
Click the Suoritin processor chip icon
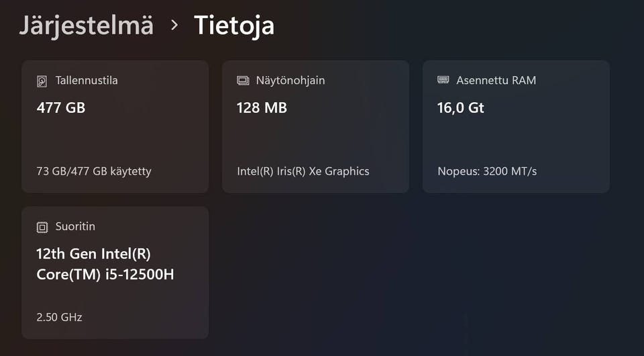tap(42, 227)
